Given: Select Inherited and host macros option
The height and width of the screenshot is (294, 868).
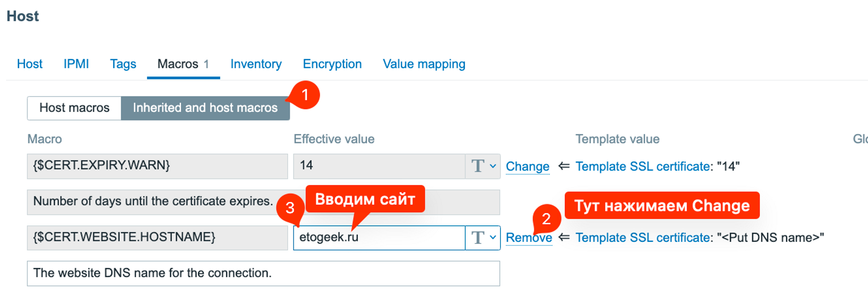Looking at the screenshot, I should click(x=205, y=108).
